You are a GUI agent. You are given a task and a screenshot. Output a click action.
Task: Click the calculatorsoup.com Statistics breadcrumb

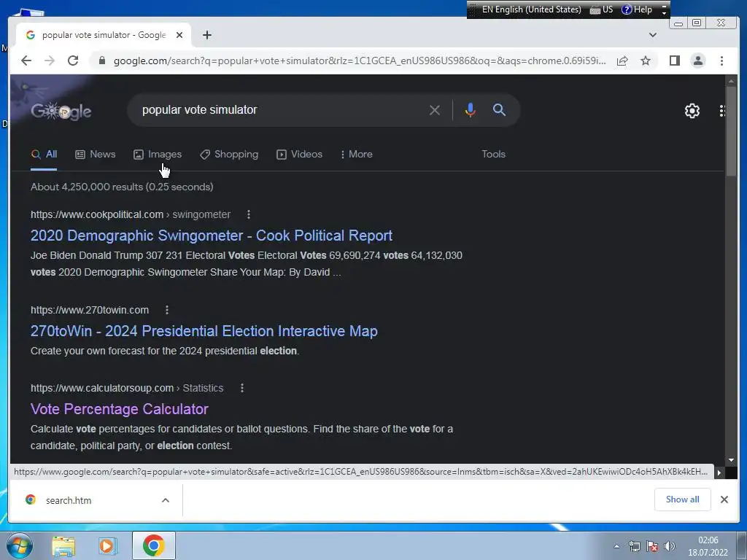pos(203,388)
